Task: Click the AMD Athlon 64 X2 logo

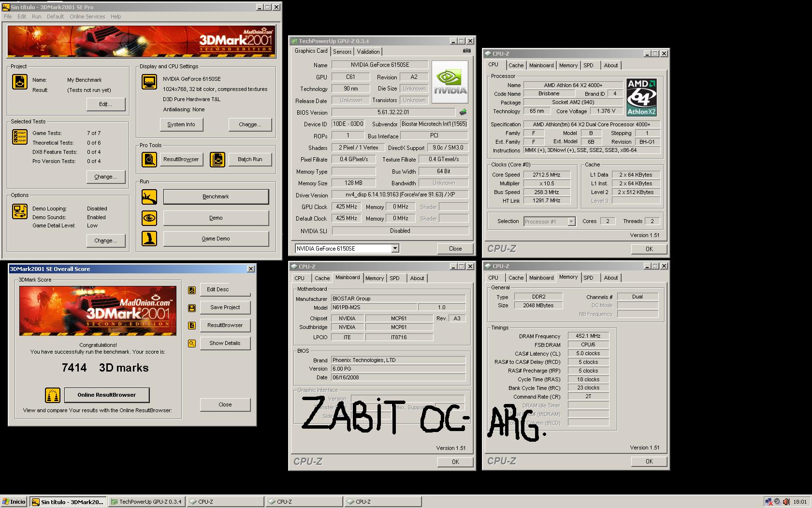Action: 641,97
